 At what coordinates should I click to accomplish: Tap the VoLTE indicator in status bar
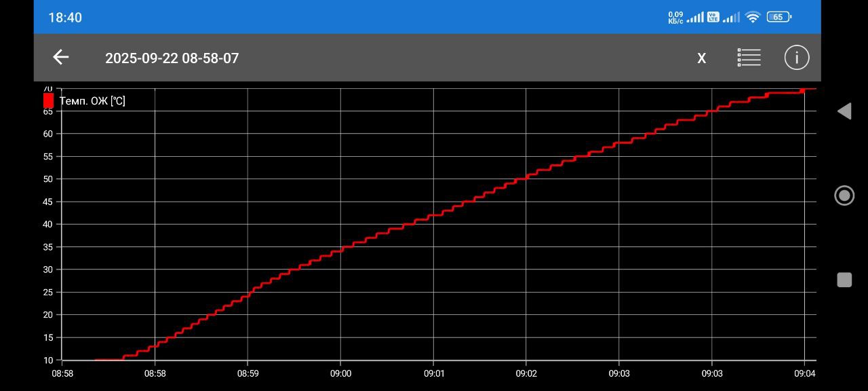coord(713,17)
